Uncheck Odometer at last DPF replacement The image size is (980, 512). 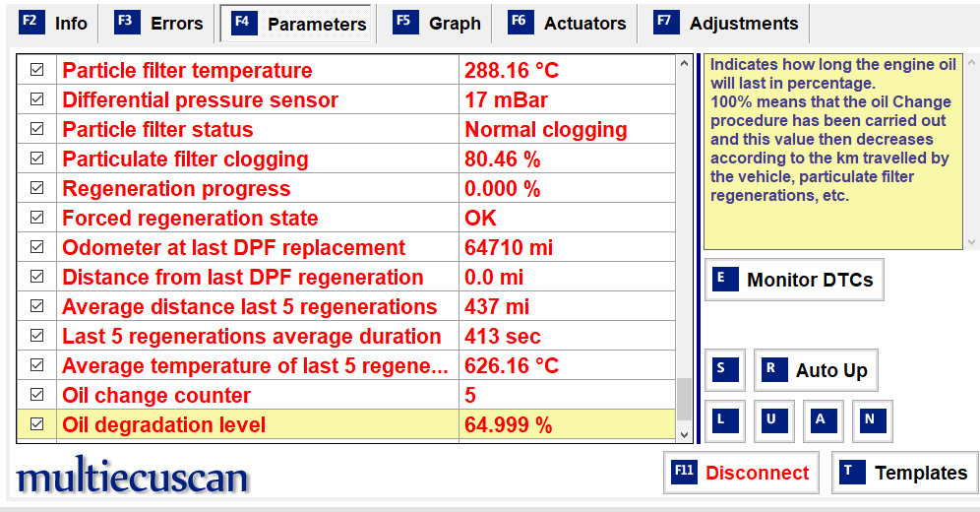[36, 246]
